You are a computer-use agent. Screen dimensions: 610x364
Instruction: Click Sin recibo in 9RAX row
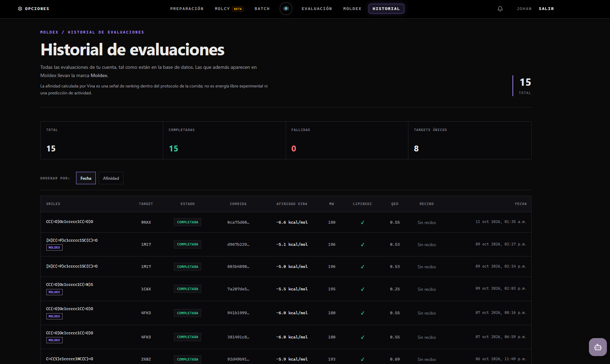pos(427,223)
